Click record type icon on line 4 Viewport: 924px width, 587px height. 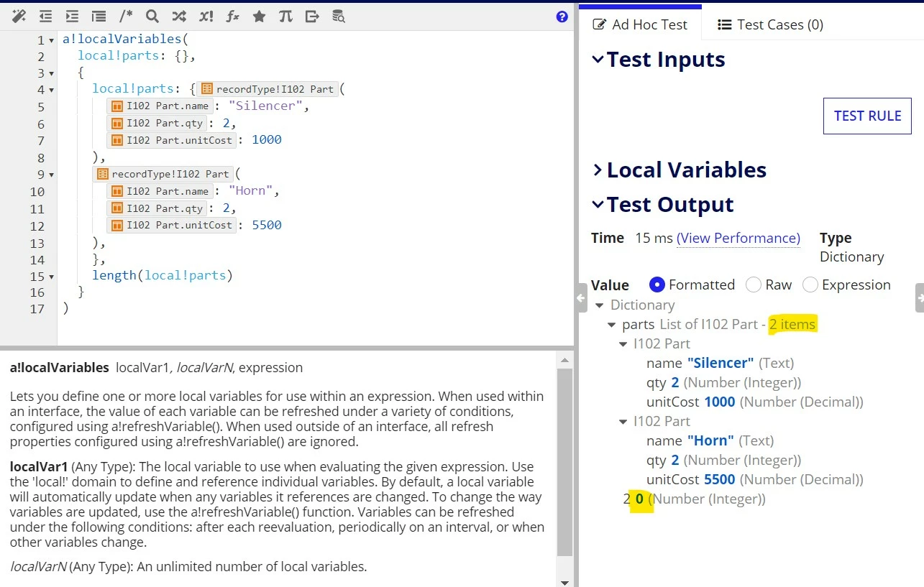[x=207, y=89]
